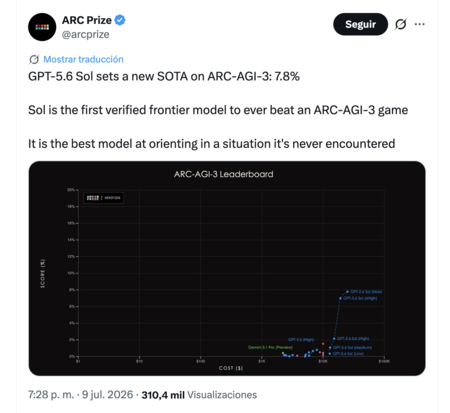Click the ARC Prize display name
Viewport: 450px width, 413px height.
[87, 20]
